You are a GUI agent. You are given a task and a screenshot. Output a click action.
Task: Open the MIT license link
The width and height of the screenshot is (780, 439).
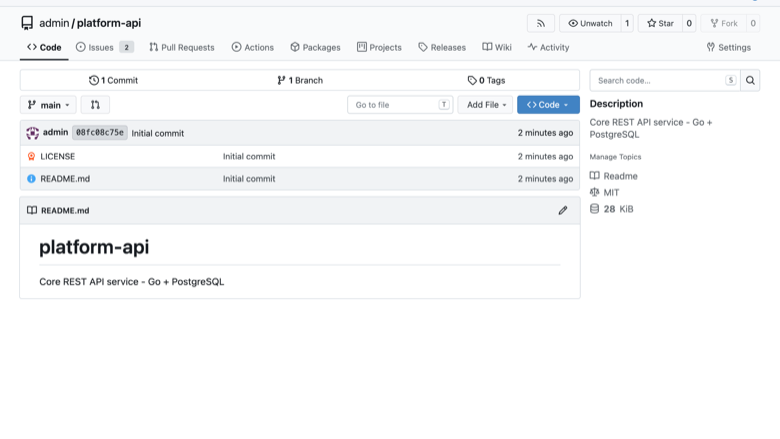[611, 192]
